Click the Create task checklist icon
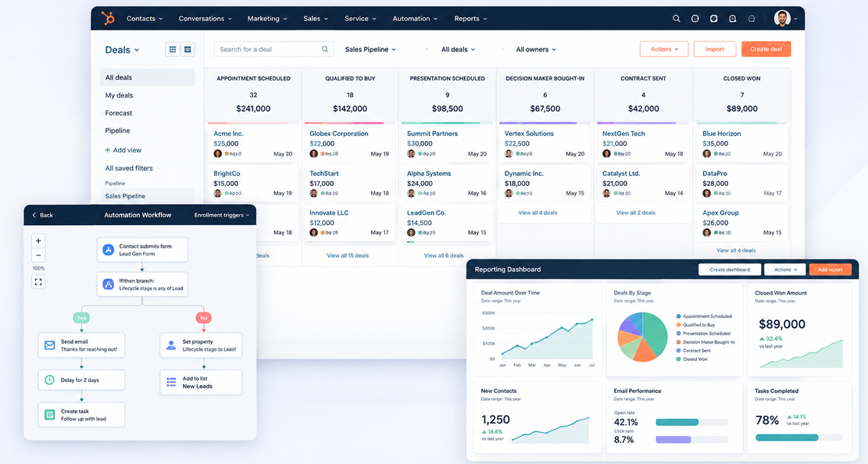 49,414
